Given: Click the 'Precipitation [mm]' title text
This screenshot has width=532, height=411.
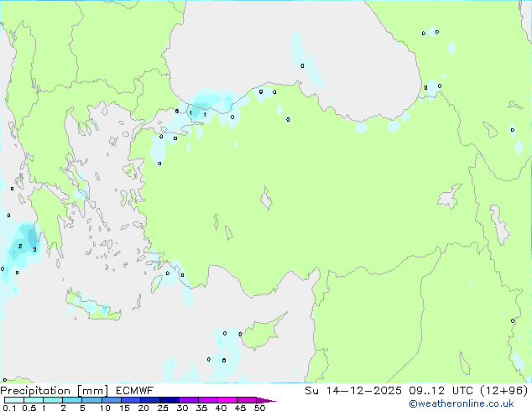Looking at the screenshot, I should pos(55,391).
